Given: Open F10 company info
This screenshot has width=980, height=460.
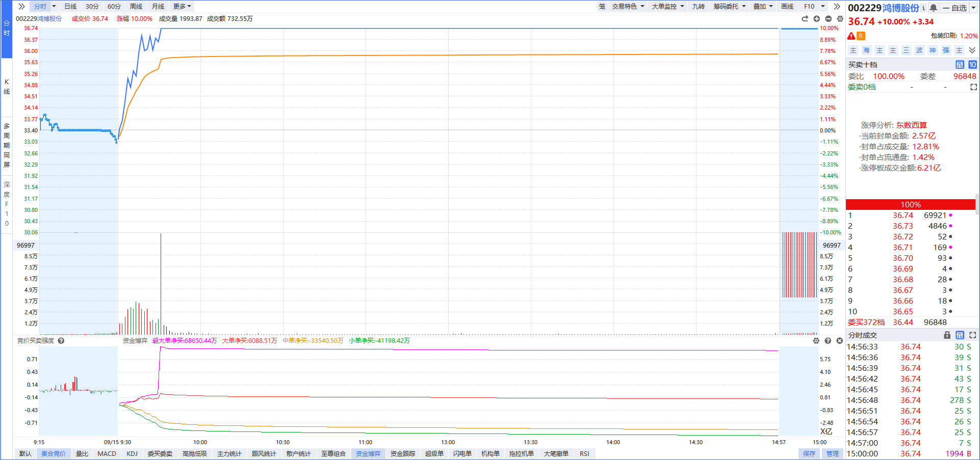Looking at the screenshot, I should coord(809,7).
